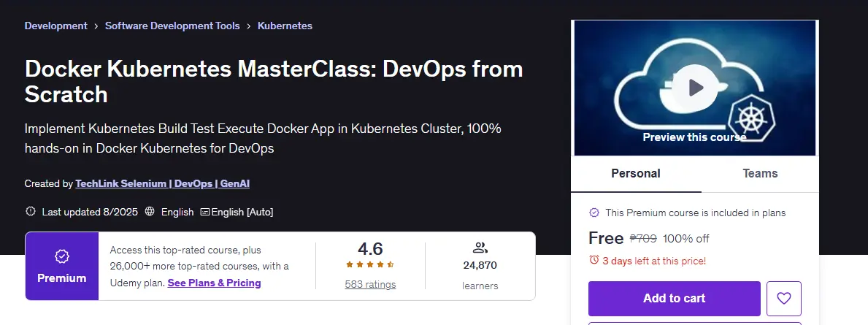The width and height of the screenshot is (868, 325).
Task: Click the Premium badge checkmark icon
Action: [x=61, y=256]
